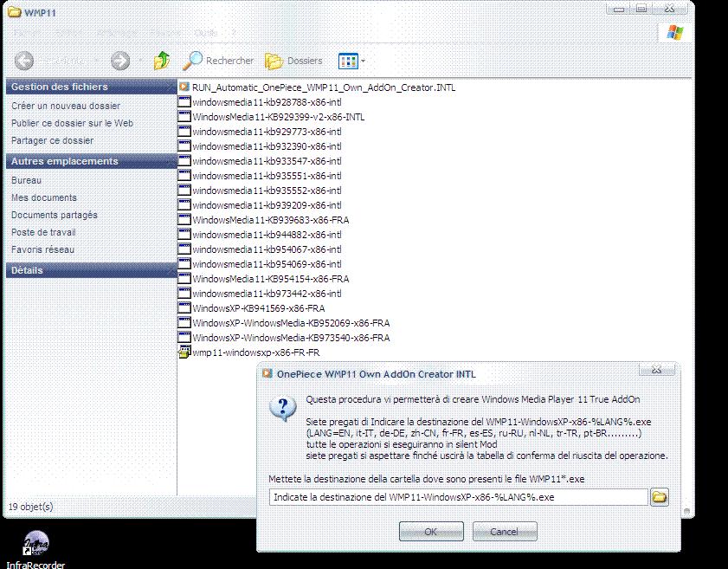Toggle the Dossiers folders pane

[293, 61]
